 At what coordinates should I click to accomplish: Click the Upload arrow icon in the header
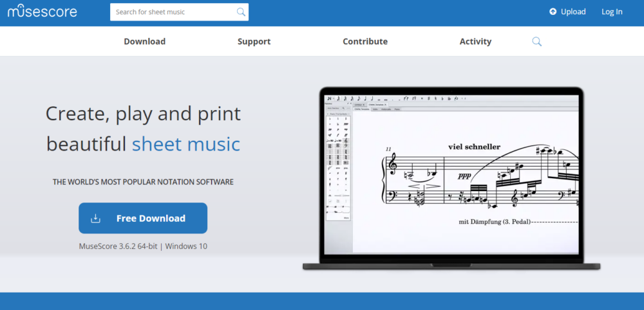553,12
